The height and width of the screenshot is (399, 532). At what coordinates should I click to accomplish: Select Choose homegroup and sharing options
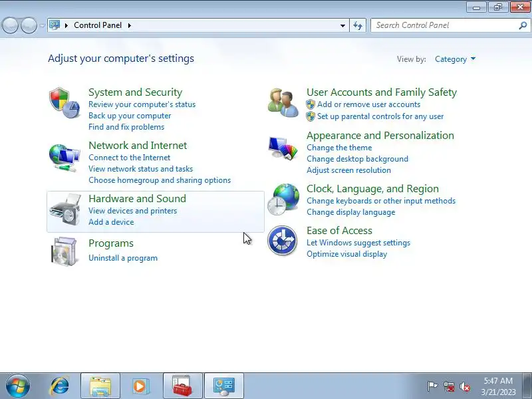(x=160, y=180)
